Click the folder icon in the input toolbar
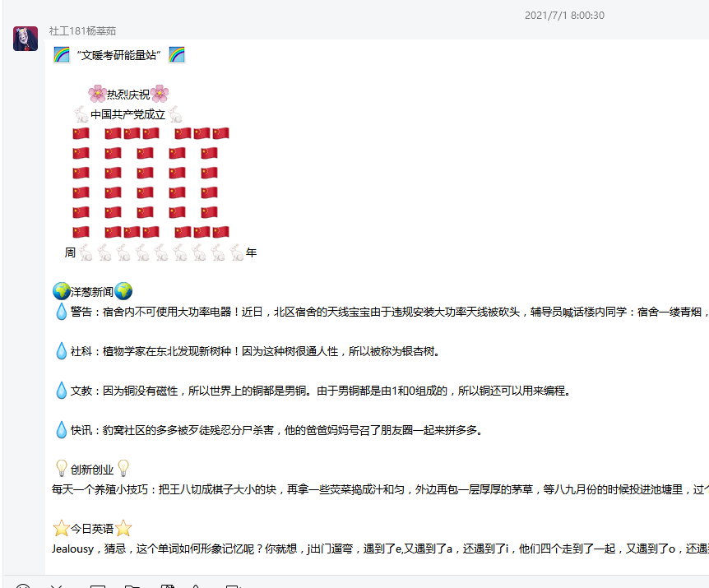Screen dimensions: 709x588 (132, 586)
